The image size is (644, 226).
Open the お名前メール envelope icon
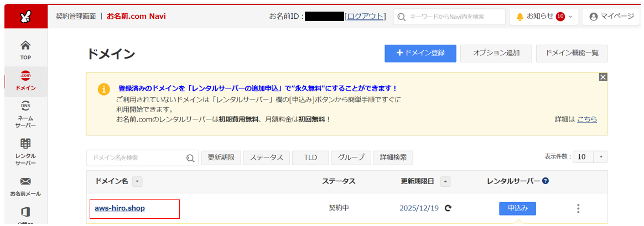tap(25, 181)
